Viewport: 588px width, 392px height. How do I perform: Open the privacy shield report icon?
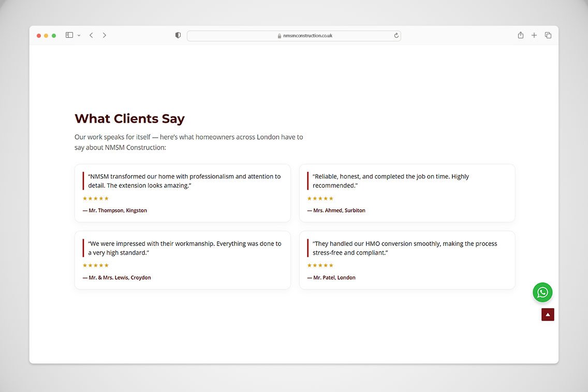click(178, 35)
